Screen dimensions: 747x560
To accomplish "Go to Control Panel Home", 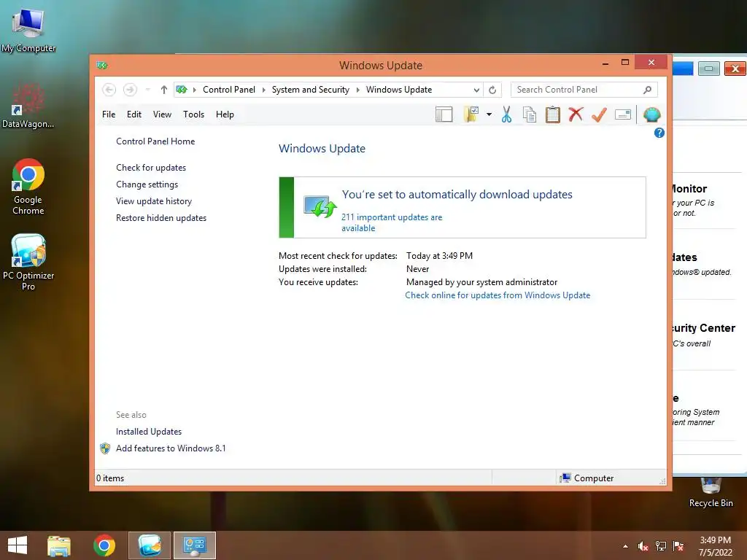I will click(155, 141).
